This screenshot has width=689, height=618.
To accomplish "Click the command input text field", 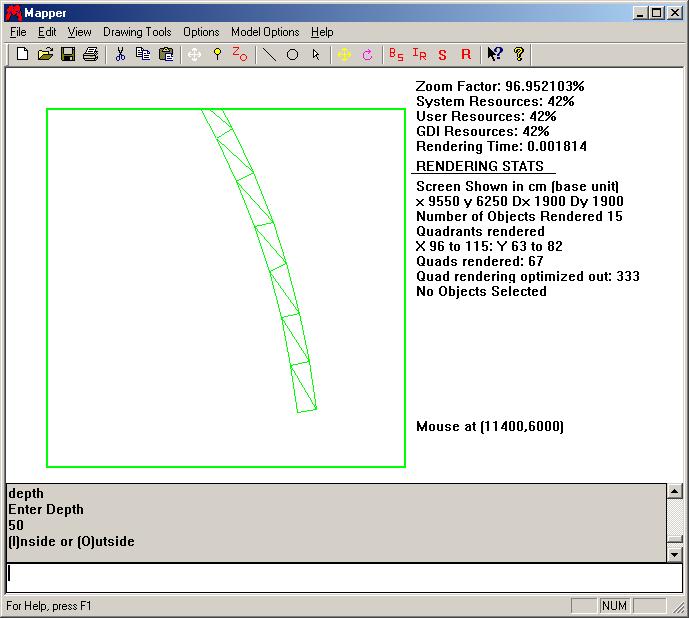I will (340, 575).
